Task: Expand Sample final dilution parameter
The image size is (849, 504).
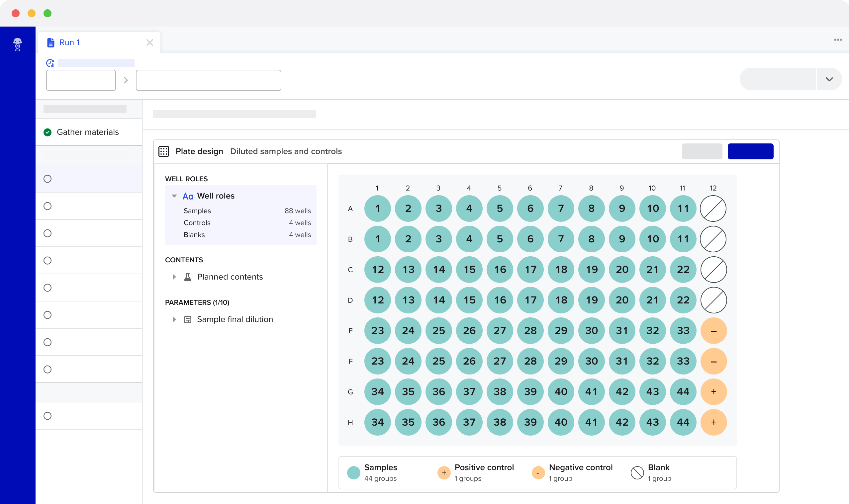Action: [174, 320]
